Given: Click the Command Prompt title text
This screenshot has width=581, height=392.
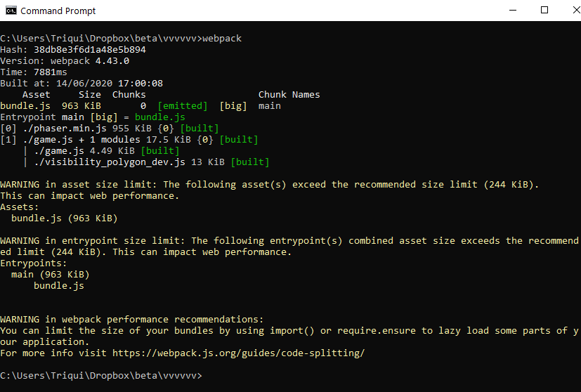Looking at the screenshot, I should tap(58, 11).
